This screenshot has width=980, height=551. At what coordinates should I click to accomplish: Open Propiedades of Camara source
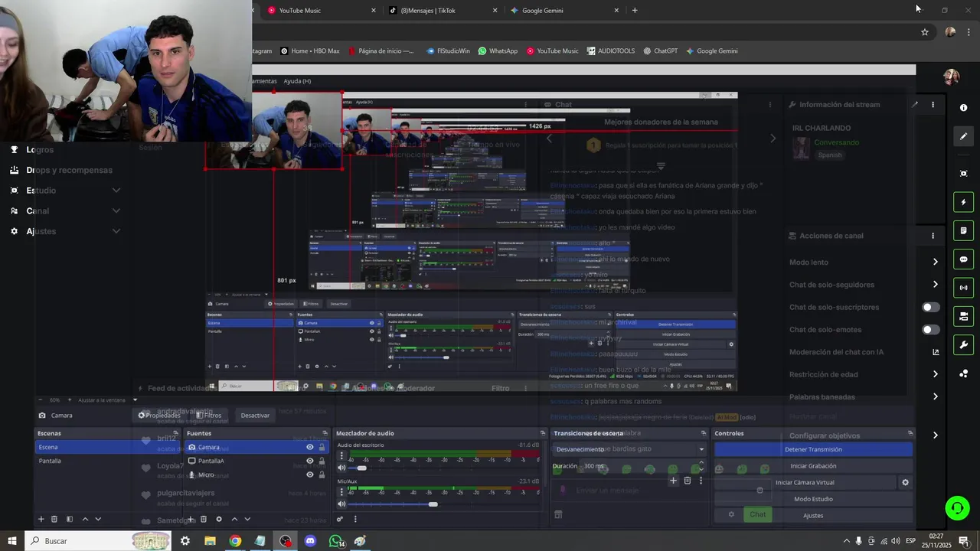coord(159,416)
